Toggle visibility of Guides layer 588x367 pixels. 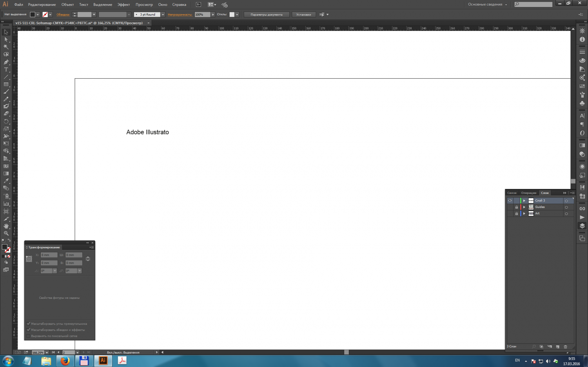510,207
